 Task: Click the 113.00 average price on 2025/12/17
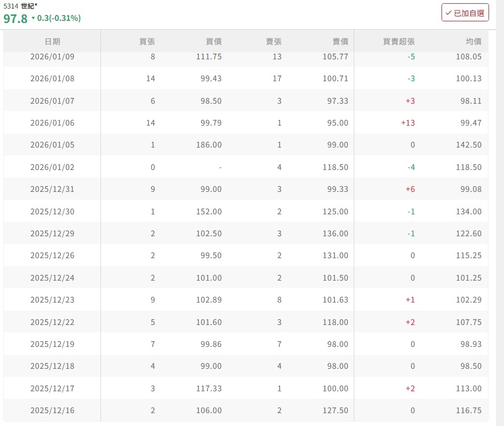[x=469, y=389]
